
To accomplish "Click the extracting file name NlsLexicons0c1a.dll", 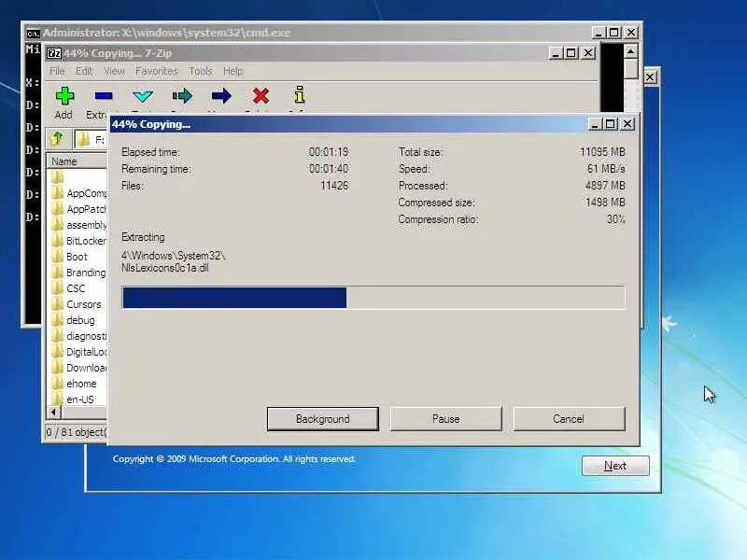I will click(165, 268).
